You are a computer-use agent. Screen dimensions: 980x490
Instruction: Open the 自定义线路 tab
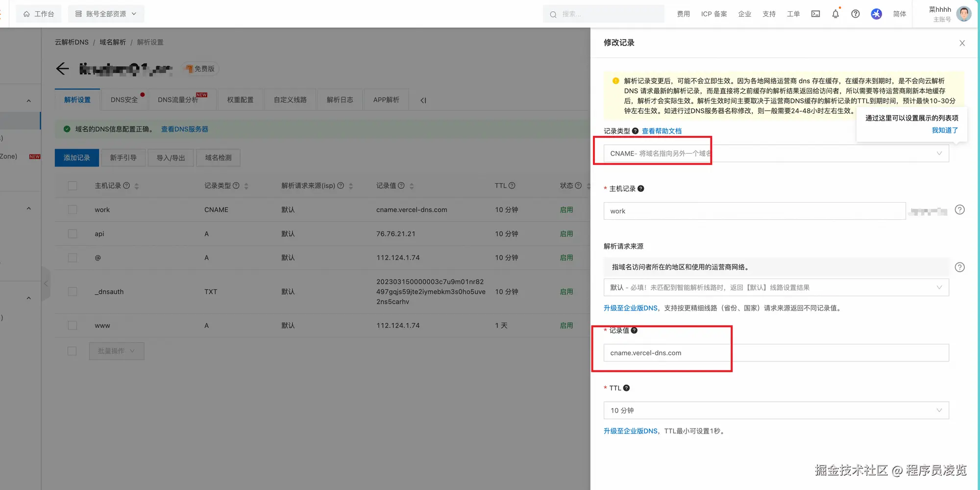[290, 100]
